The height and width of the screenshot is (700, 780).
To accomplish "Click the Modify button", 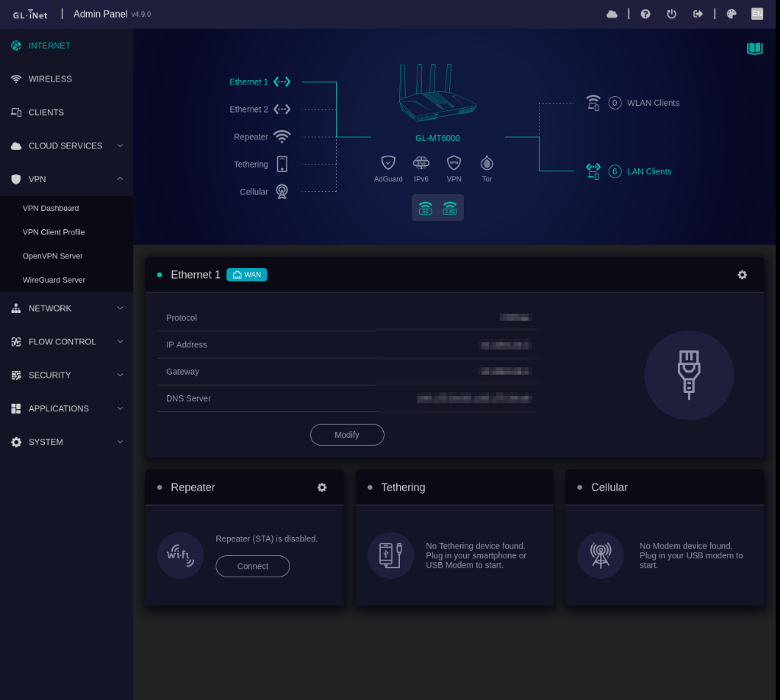I will pyautogui.click(x=347, y=435).
